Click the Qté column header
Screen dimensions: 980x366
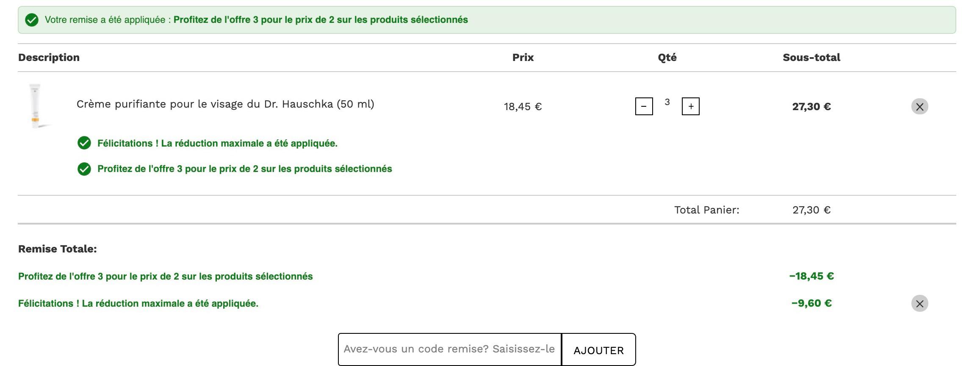point(667,58)
